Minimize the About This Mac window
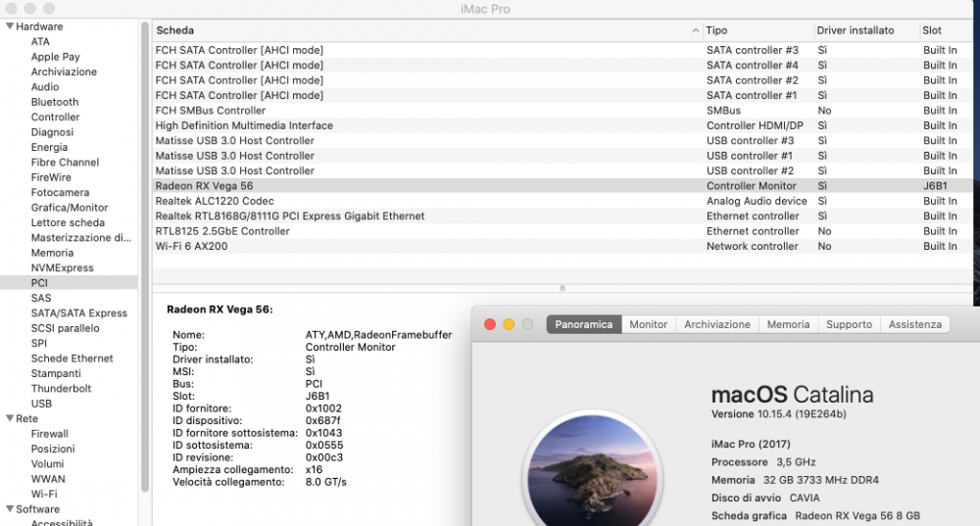The height and width of the screenshot is (526, 980). click(x=509, y=324)
